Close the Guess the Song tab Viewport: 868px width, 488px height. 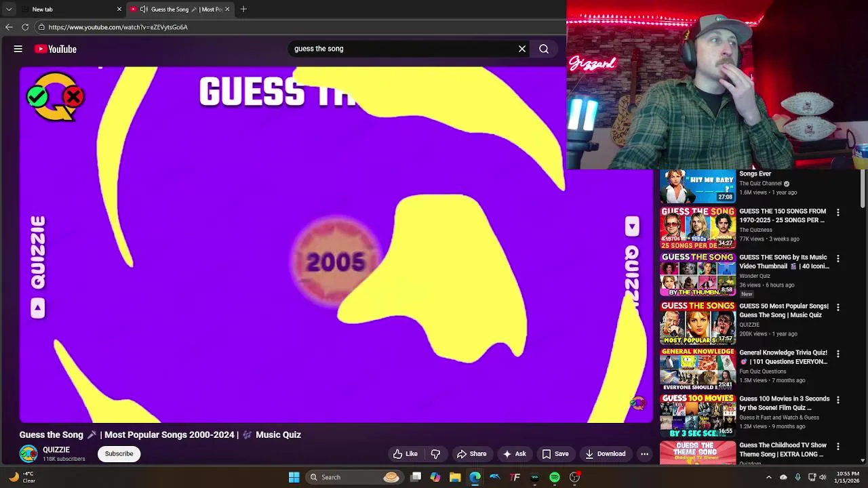pos(227,9)
